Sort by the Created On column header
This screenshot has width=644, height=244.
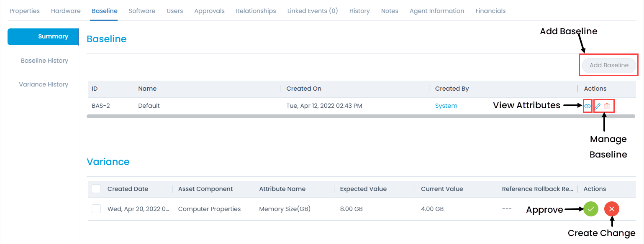pyautogui.click(x=304, y=89)
